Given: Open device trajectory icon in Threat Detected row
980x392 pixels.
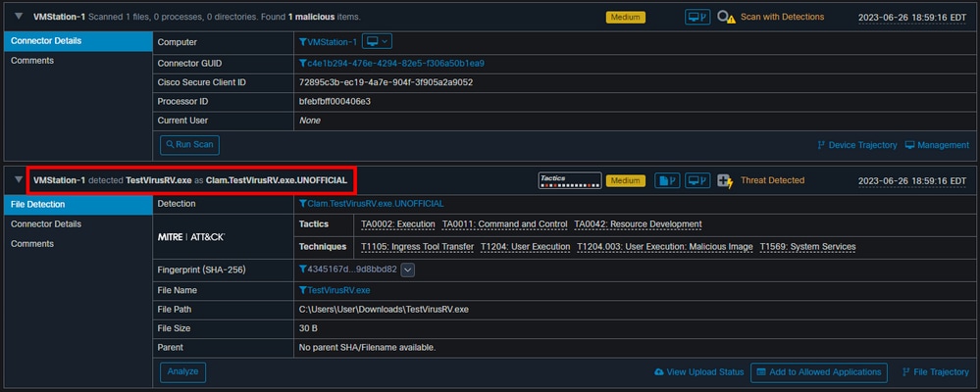Looking at the screenshot, I should tap(697, 180).
